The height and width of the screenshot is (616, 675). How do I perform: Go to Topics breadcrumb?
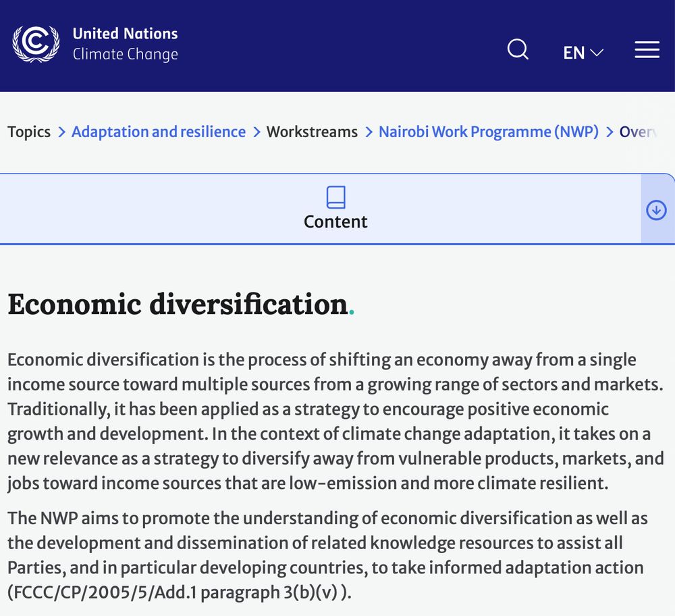pyautogui.click(x=29, y=132)
